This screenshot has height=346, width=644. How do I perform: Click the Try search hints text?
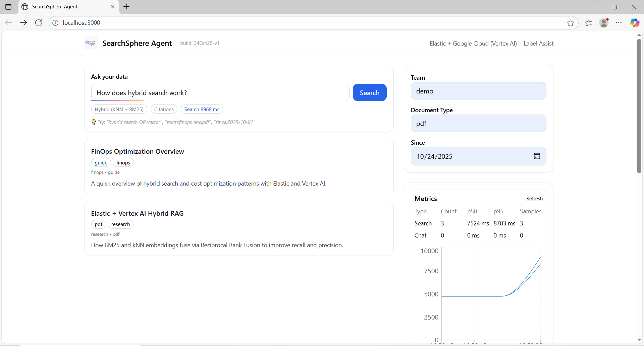click(176, 122)
